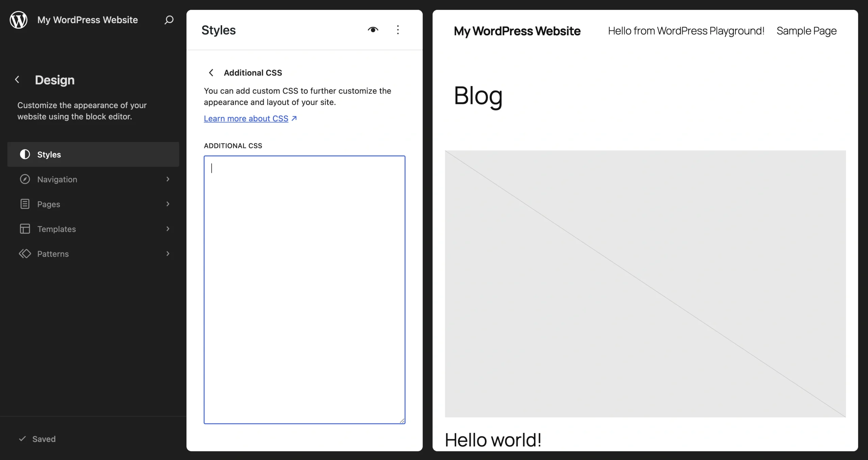This screenshot has width=868, height=460.
Task: Click external link arrow after Learn more
Action: click(294, 118)
